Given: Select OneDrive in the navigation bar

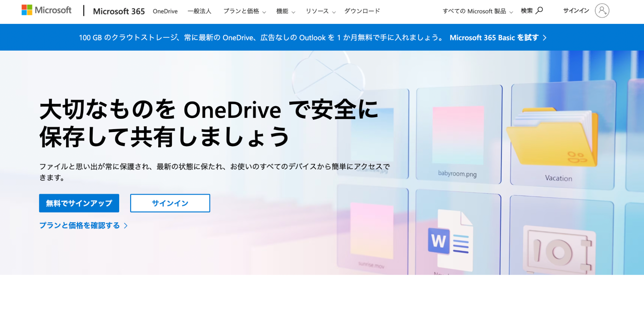Looking at the screenshot, I should 165,11.
